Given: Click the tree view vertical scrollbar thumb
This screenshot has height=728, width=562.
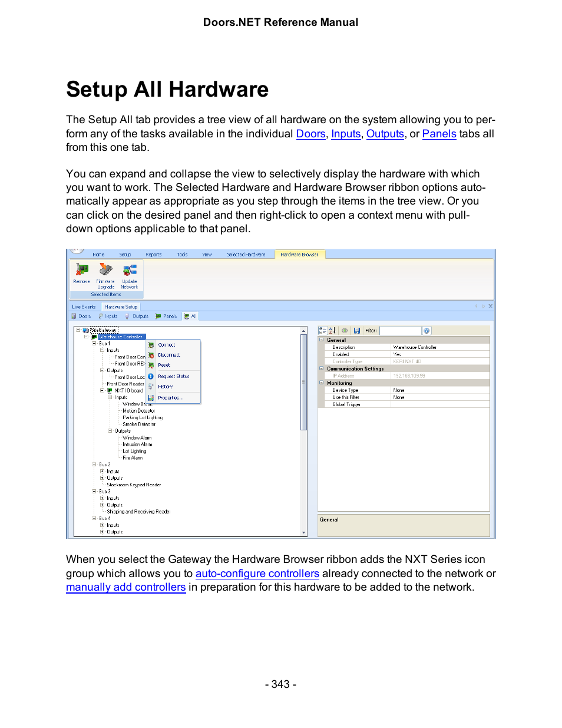Looking at the screenshot, I should pos(304,382).
